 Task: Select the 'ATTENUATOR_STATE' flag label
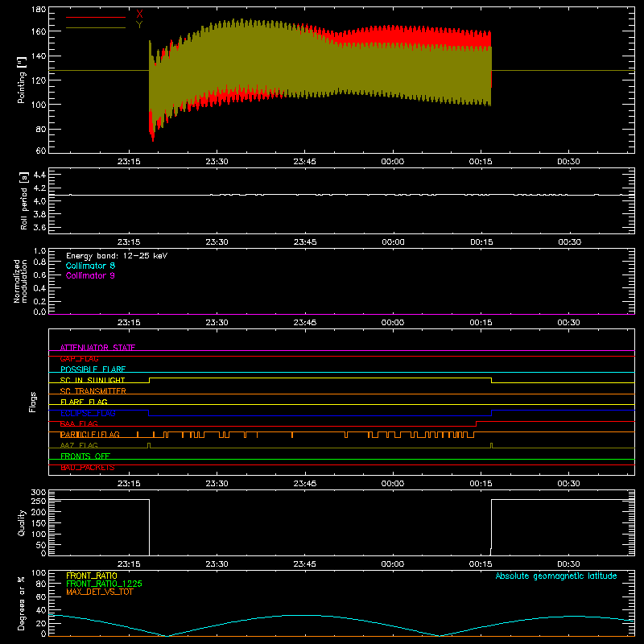pos(97,348)
